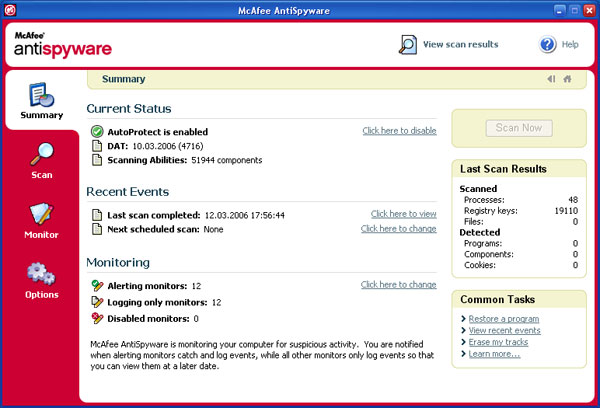The image size is (600, 408).
Task: Click the back arrow in Summary bar
Action: coord(551,79)
